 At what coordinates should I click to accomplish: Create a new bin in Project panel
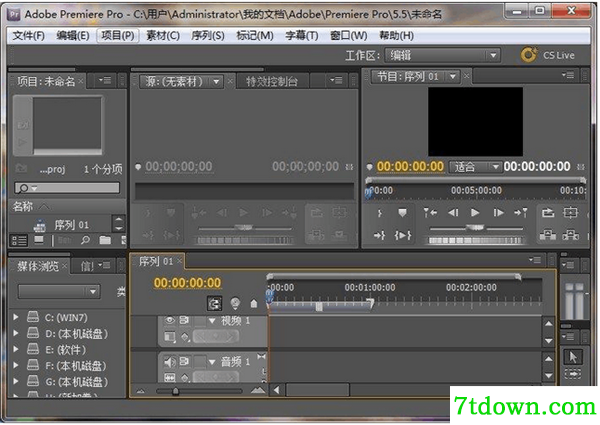(105, 240)
